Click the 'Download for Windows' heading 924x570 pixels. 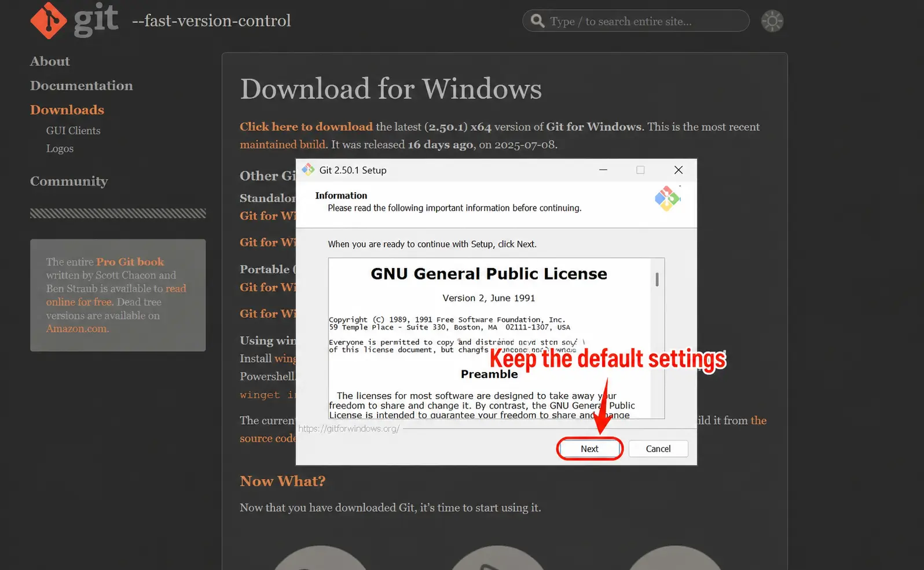pos(391,89)
